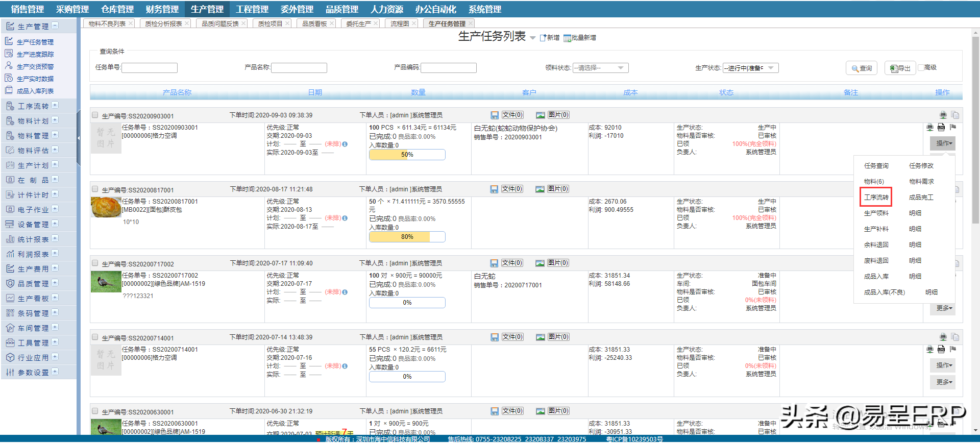Open the 生产状态 dropdown

(750, 68)
